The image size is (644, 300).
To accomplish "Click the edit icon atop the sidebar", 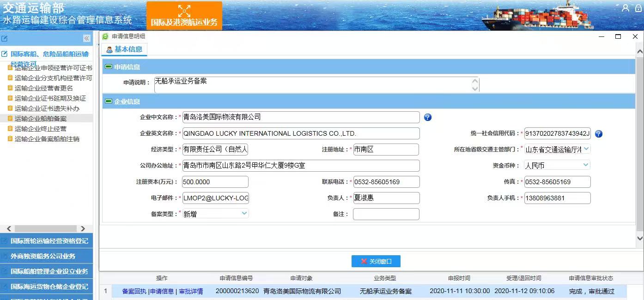I will tap(5, 38).
